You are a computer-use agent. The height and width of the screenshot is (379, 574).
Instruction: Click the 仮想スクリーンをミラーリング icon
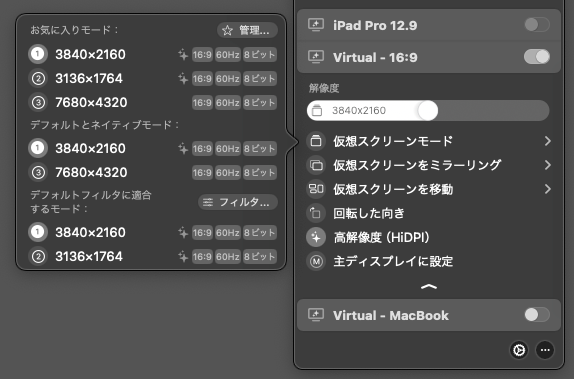[x=316, y=165]
